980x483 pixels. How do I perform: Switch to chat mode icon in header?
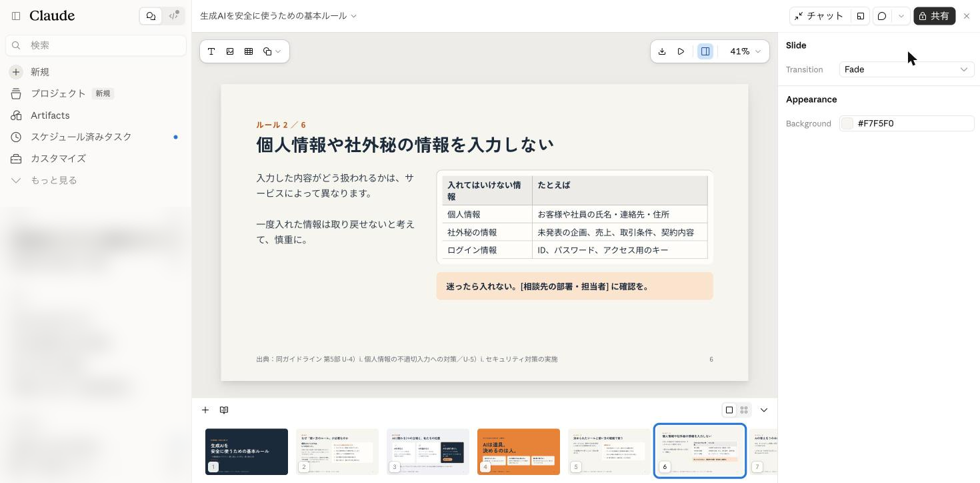tap(151, 16)
